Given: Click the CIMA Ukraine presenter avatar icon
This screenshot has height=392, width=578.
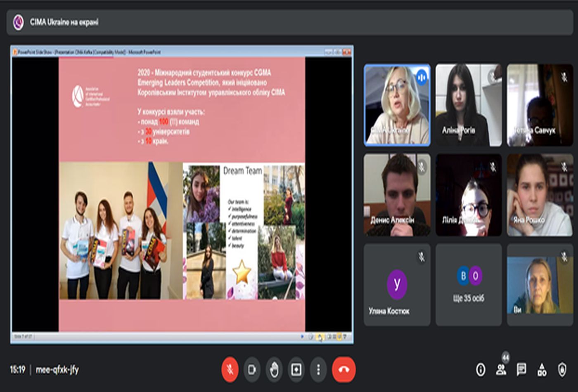Looking at the screenshot, I should (x=18, y=22).
